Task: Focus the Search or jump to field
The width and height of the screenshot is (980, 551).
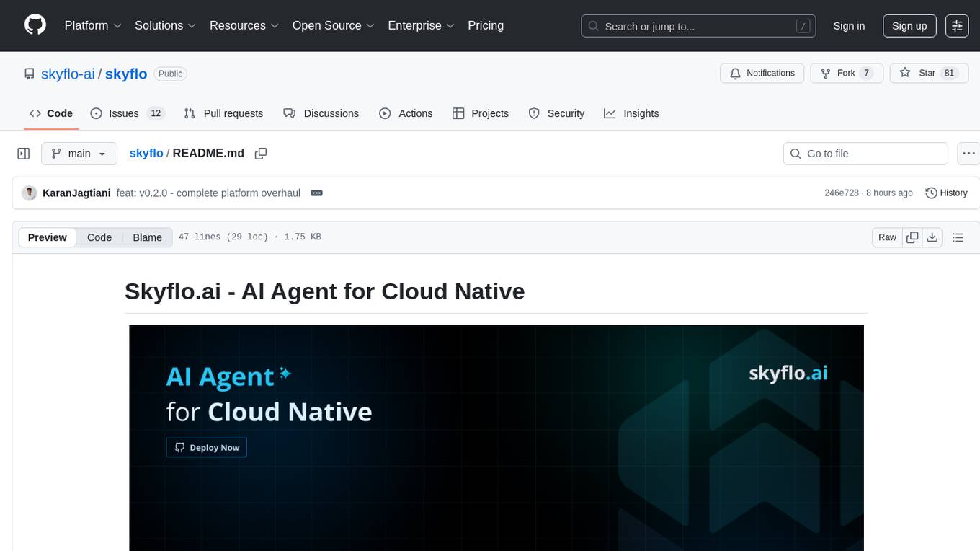Action: coord(698,26)
